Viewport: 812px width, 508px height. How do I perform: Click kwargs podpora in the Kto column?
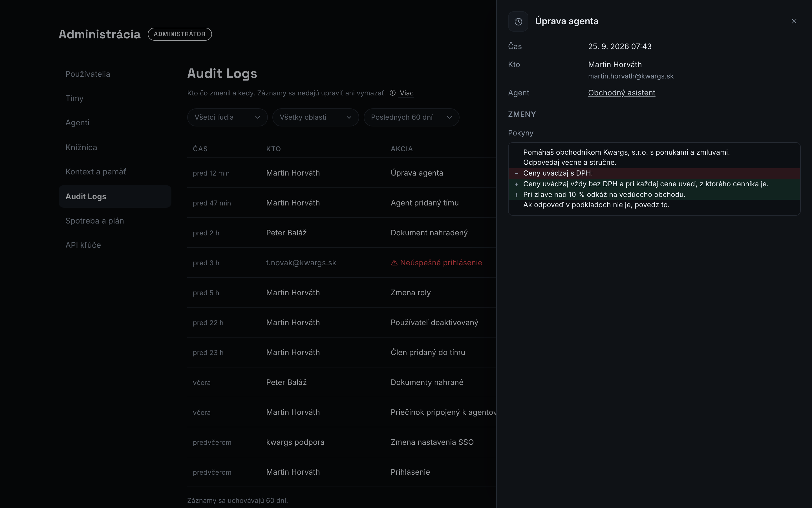click(x=295, y=442)
